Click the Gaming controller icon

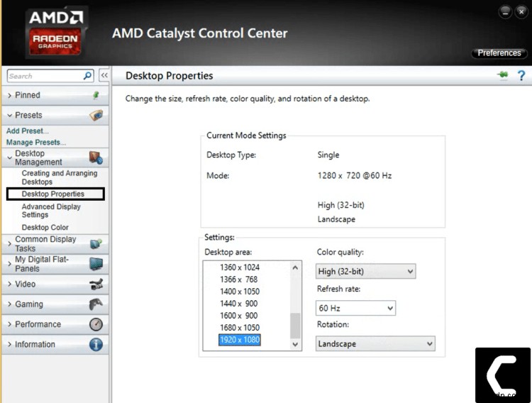point(96,304)
